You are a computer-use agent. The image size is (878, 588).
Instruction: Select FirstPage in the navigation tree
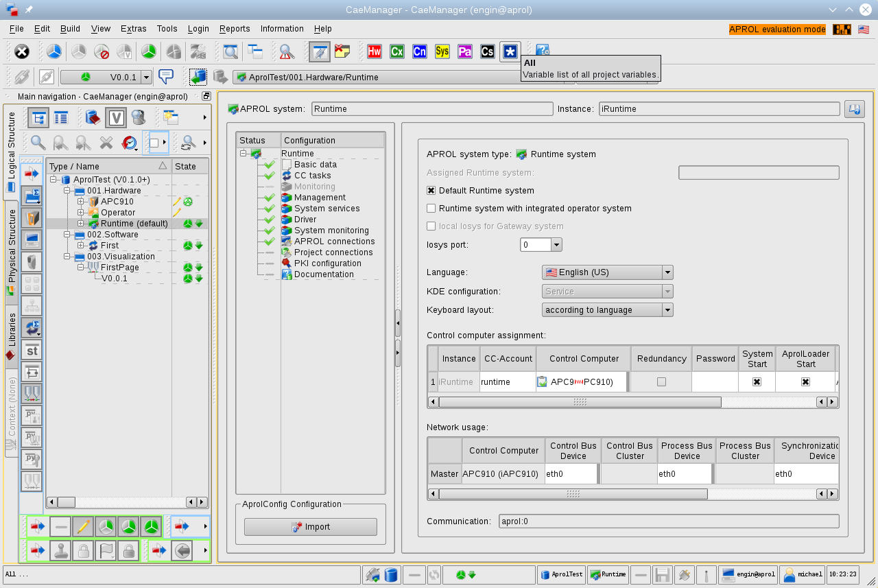point(119,268)
